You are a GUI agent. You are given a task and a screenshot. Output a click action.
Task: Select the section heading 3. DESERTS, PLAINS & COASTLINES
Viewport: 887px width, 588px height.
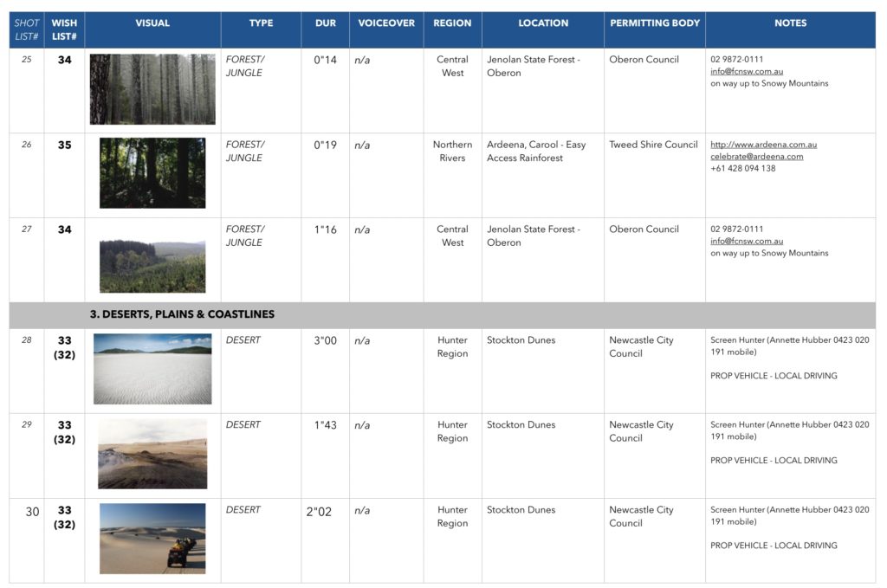(182, 314)
